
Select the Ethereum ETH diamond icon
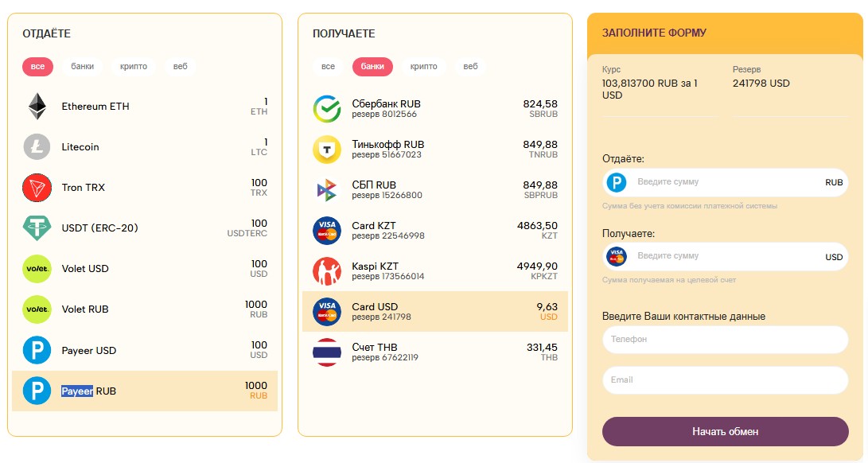point(37,107)
